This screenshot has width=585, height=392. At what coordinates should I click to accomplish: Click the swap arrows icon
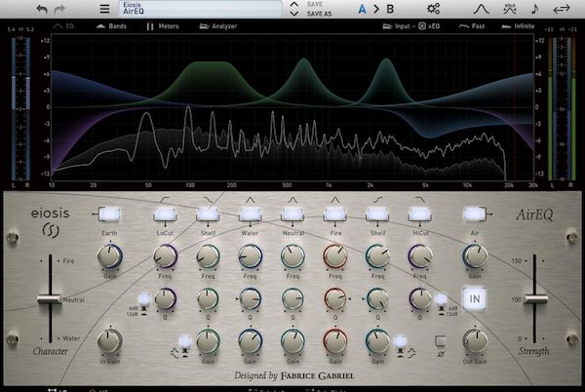pyautogui.click(x=562, y=9)
